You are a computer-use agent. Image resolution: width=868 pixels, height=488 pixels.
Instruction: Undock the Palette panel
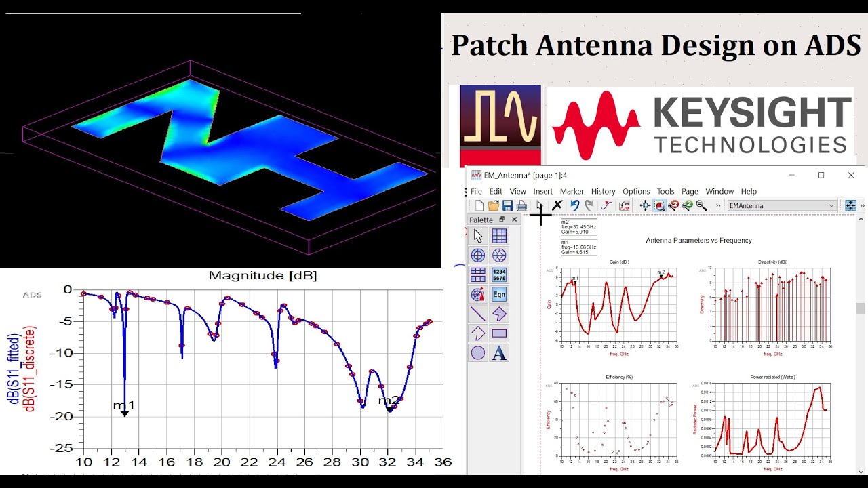(x=502, y=220)
